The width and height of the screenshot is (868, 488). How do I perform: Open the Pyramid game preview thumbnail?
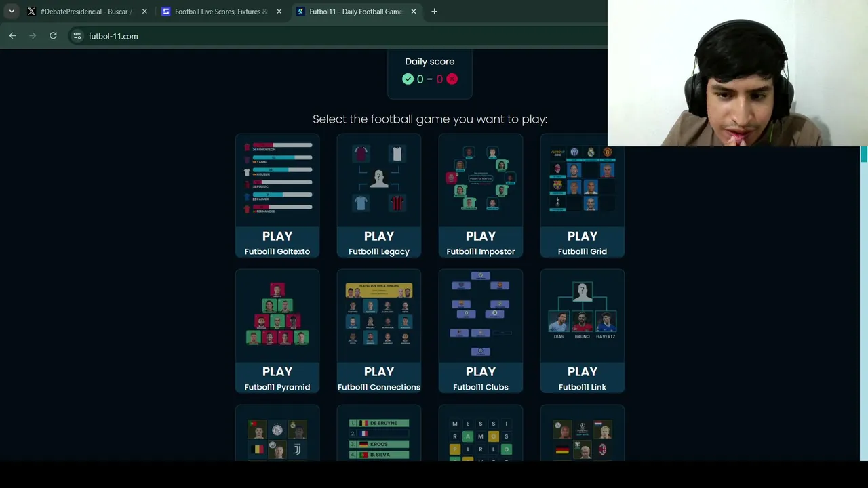(277, 315)
